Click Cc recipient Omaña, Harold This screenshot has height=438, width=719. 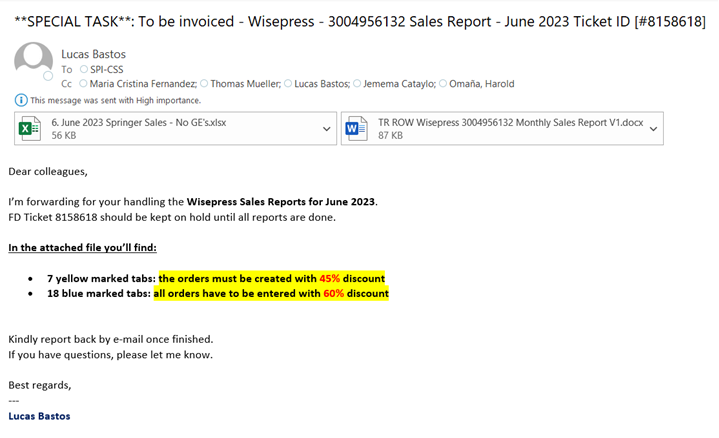coord(481,83)
